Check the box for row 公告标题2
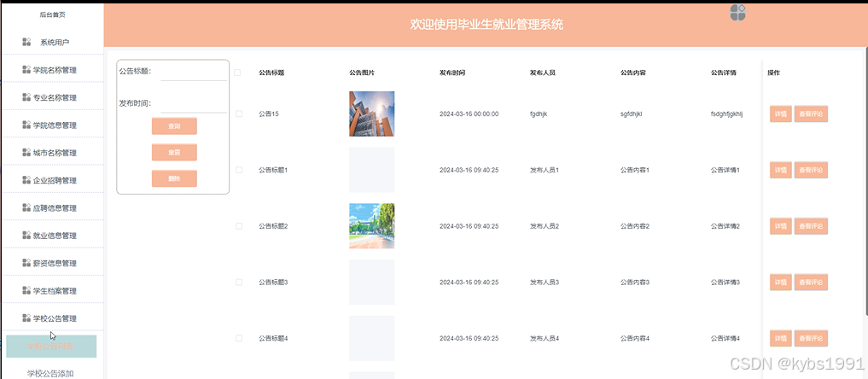The width and height of the screenshot is (868, 379). 239,226
